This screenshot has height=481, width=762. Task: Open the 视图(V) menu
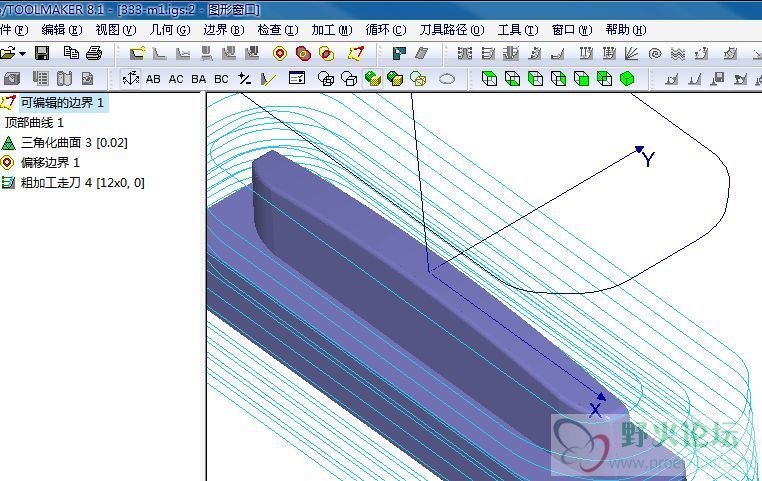coord(116,30)
